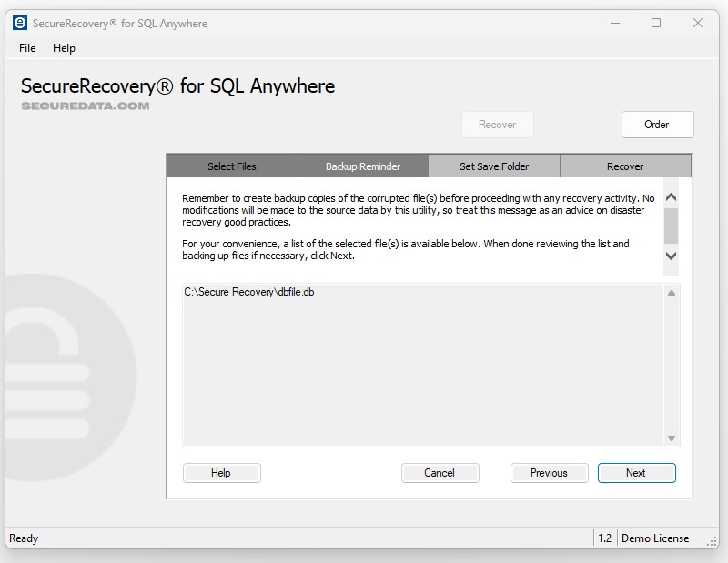Click the reminder text scrollbar thumb
Screen dimensions: 728x563
[672, 225]
